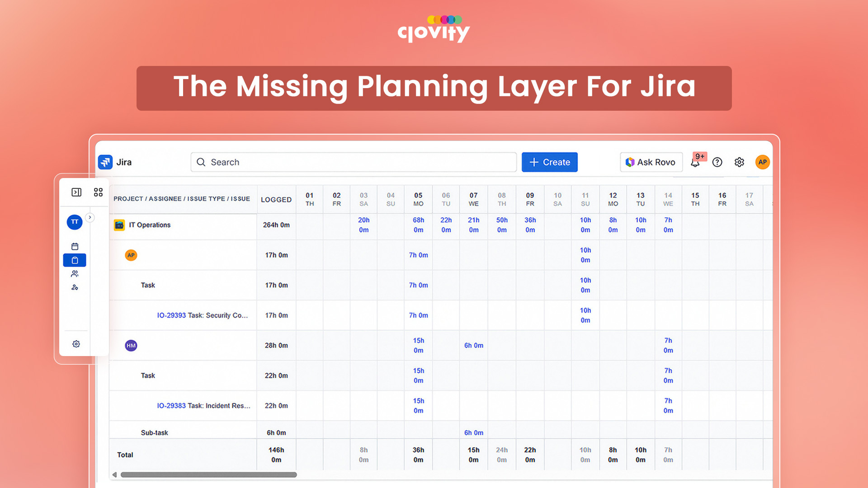Select the 07 WE date column header

473,199
